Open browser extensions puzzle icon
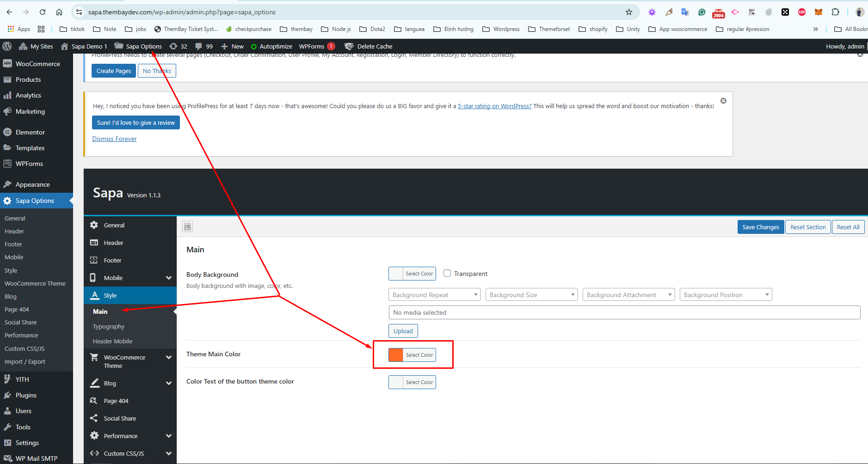Image resolution: width=868 pixels, height=464 pixels. pos(835,12)
